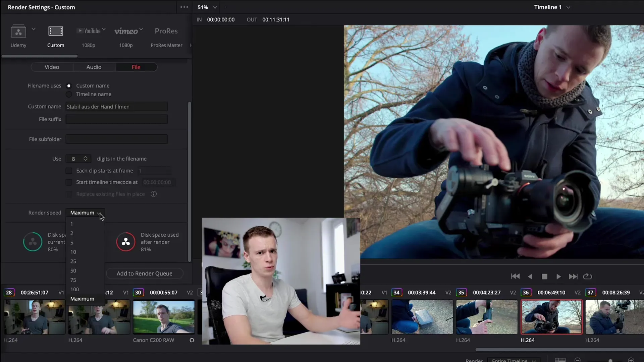Click the clip strip horizontal scrollbar
The image size is (644, 362).
(x=559, y=350)
